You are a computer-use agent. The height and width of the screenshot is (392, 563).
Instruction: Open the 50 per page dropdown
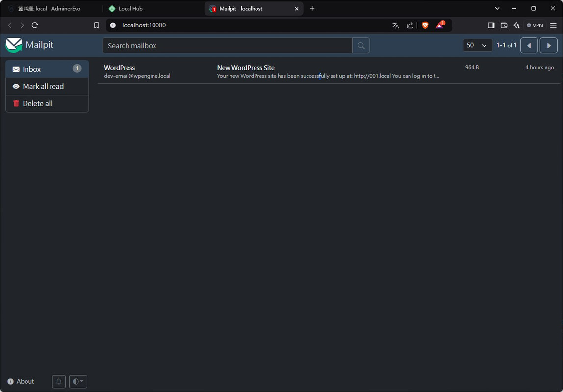coord(478,45)
